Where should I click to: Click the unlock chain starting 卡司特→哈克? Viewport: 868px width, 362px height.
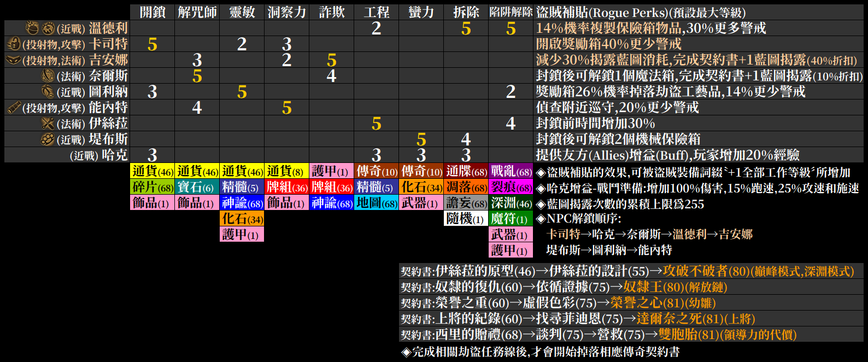click(649, 234)
